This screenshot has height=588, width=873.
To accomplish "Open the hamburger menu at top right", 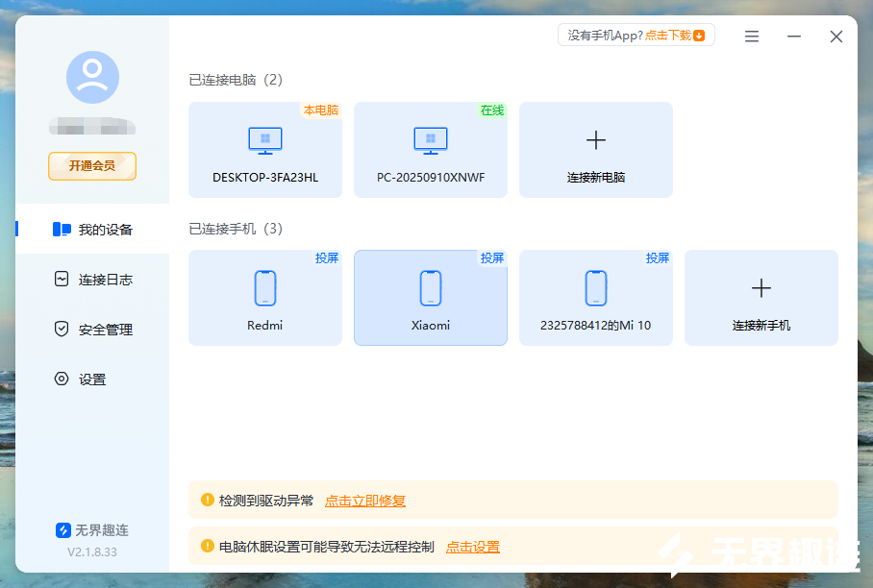I will pos(751,36).
